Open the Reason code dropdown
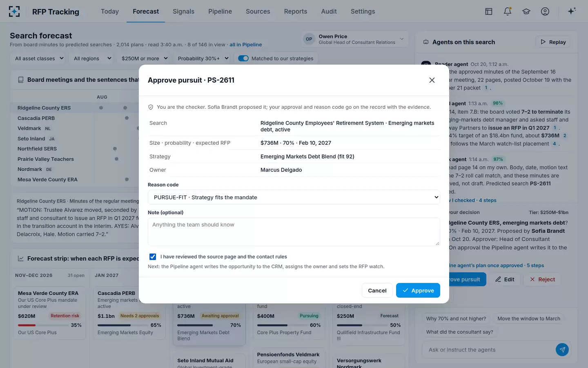The width and height of the screenshot is (588, 368). pyautogui.click(x=294, y=197)
